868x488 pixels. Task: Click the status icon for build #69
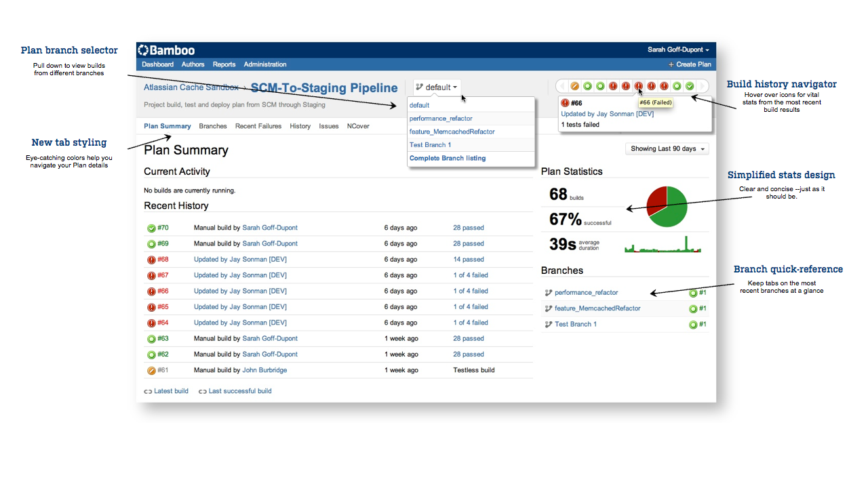pos(151,244)
